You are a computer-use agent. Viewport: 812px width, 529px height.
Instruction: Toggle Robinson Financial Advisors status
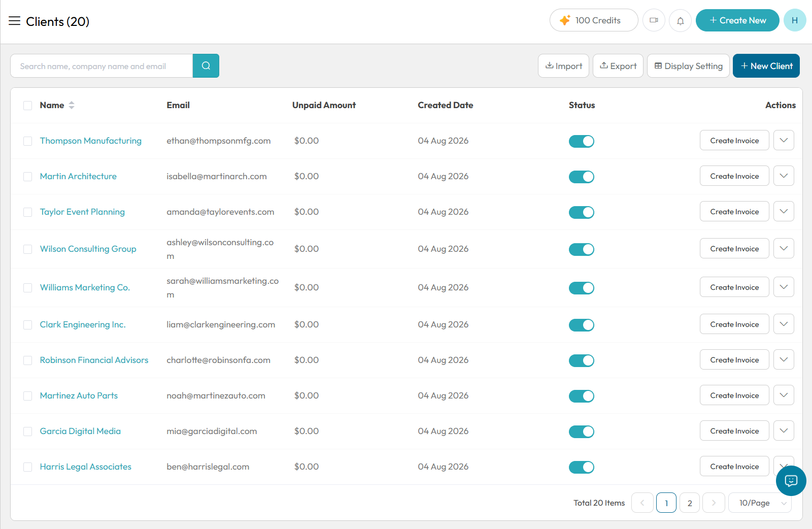point(582,360)
